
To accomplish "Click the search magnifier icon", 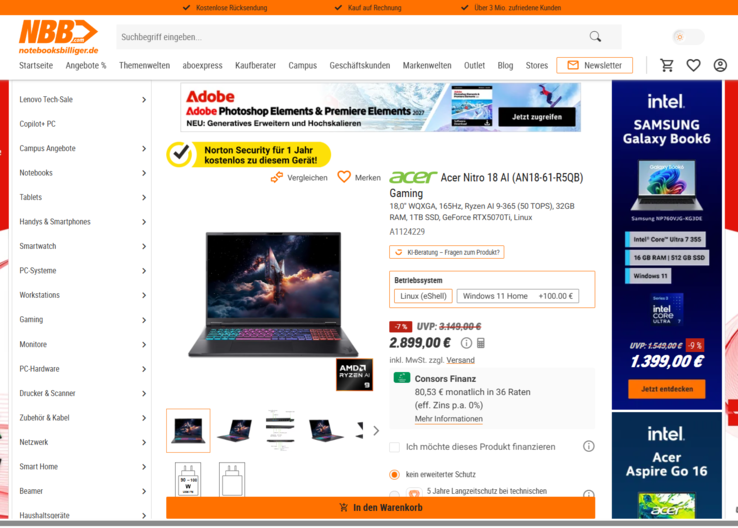I will [x=595, y=37].
